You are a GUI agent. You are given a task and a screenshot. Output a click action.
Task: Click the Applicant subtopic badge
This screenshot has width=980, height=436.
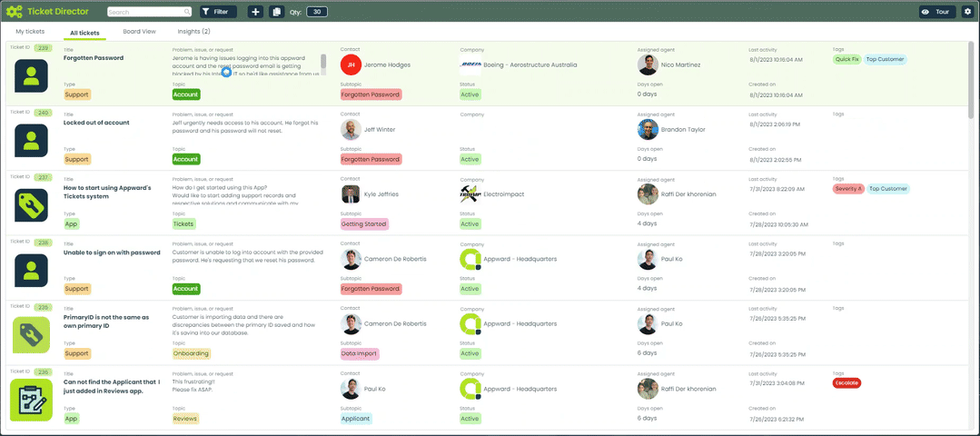(x=356, y=419)
